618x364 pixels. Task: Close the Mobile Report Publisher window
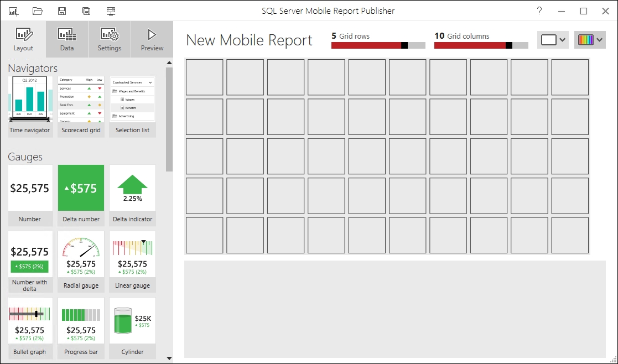(605, 11)
